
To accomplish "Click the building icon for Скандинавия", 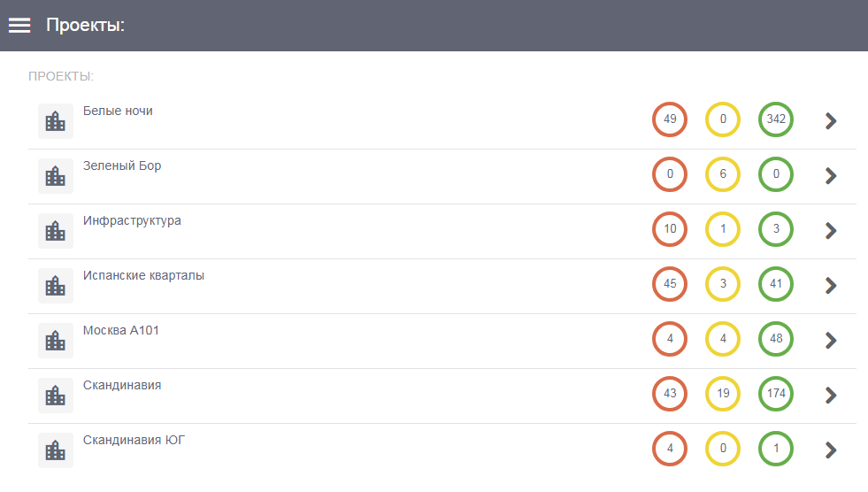I will (x=56, y=396).
